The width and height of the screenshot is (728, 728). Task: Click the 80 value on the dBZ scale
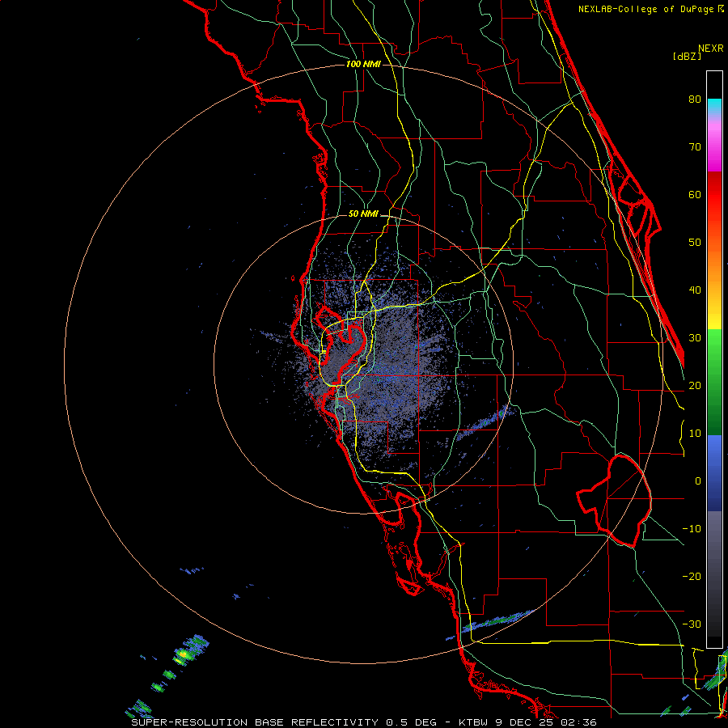[695, 99]
